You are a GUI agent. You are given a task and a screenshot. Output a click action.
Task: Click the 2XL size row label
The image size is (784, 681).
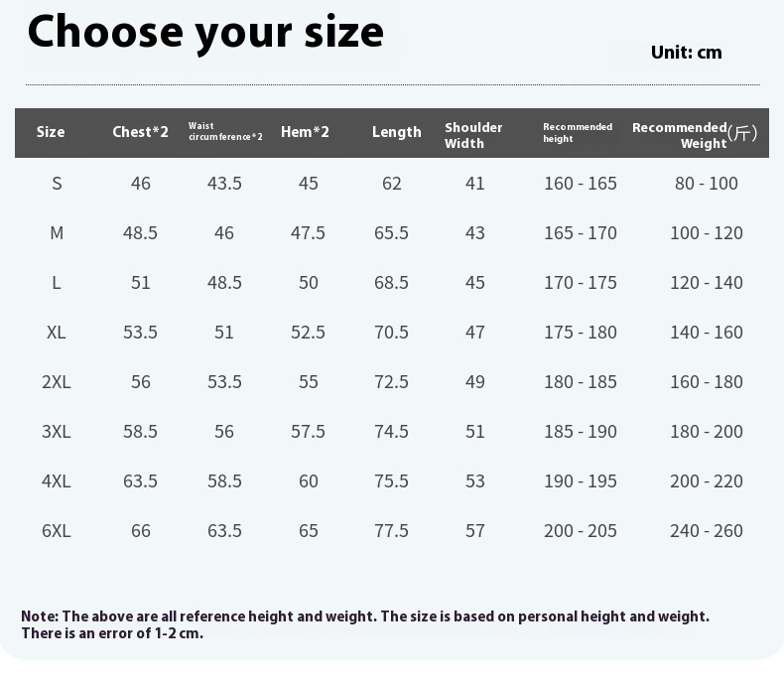coord(57,382)
